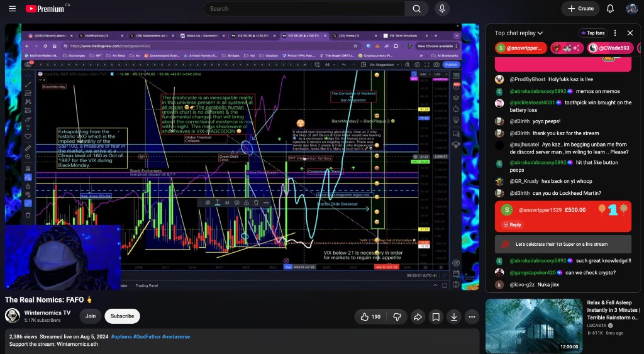This screenshot has width=644, height=354.
Task: Click the blue Publish button in video
Action: pos(451,65)
